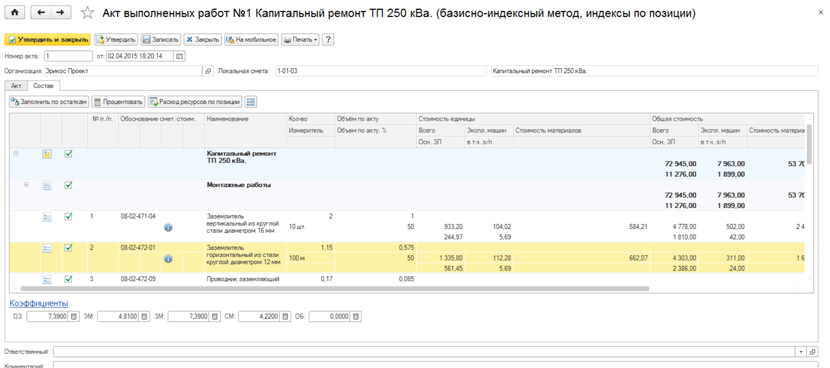Add this act to favorites star
The image size is (830, 368).
(x=88, y=13)
